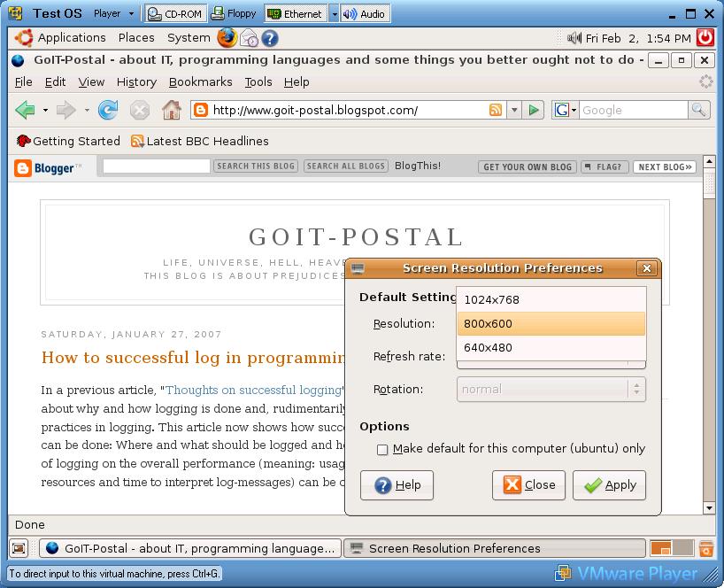Go to the home page icon

point(172,110)
